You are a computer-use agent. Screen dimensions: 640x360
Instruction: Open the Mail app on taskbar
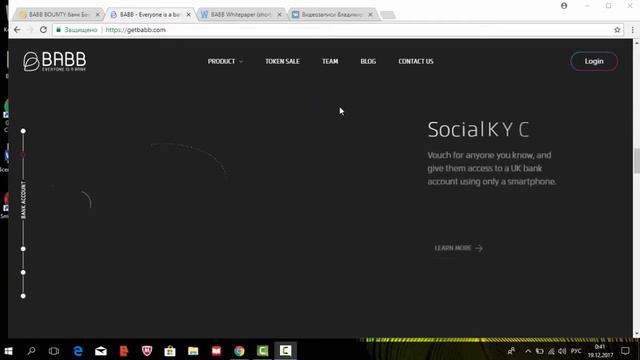101,351
